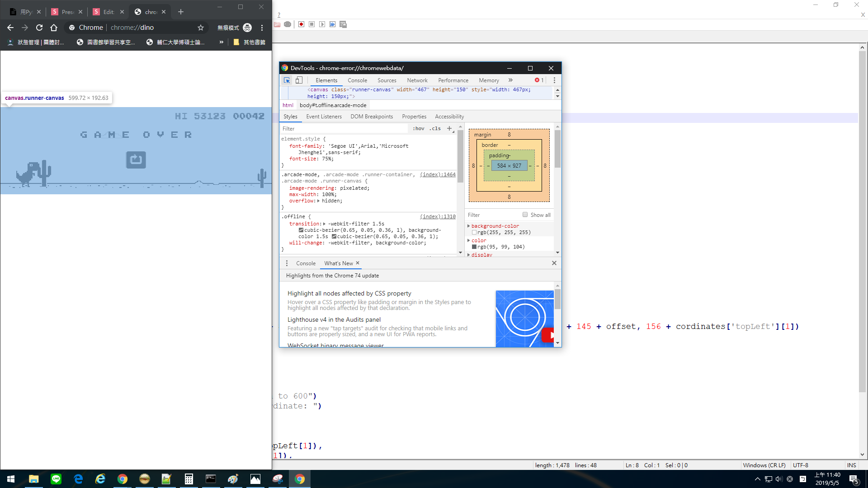Toggle the device toolbar icon in DevTools
The width and height of the screenshot is (868, 488).
click(299, 80)
